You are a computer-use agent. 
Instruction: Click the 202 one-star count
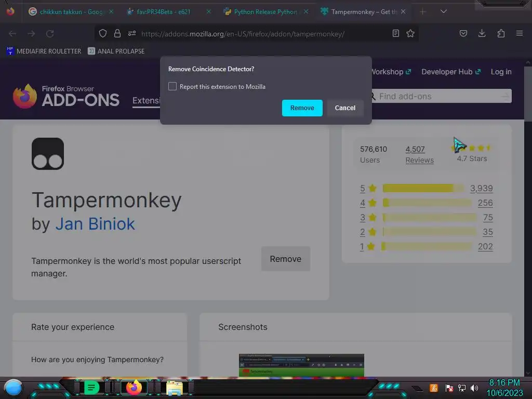(485, 247)
